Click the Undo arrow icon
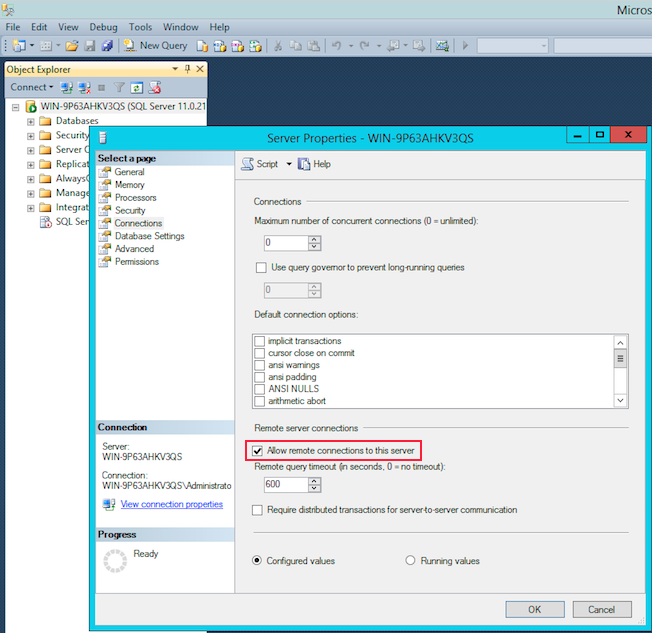The height and width of the screenshot is (633, 652). click(336, 46)
